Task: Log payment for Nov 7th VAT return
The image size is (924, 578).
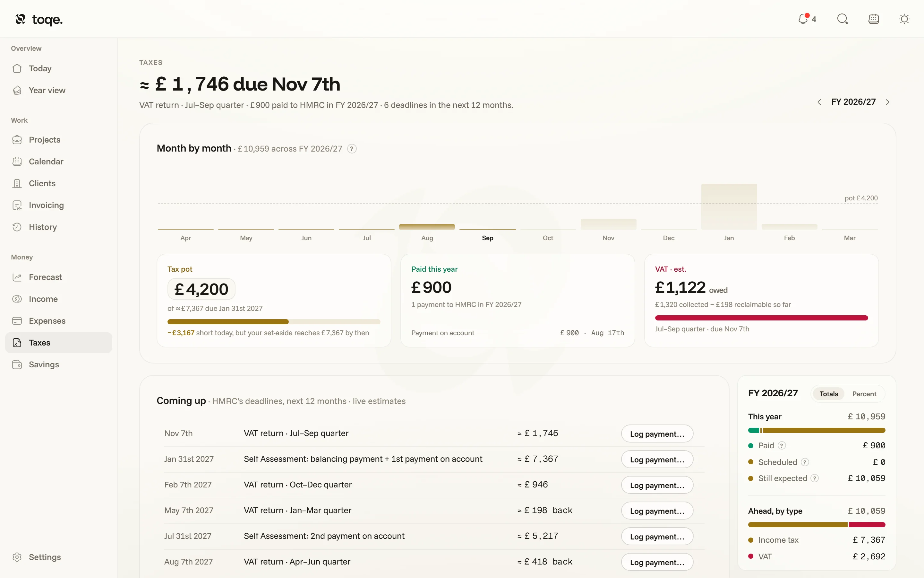Action: [x=657, y=433]
